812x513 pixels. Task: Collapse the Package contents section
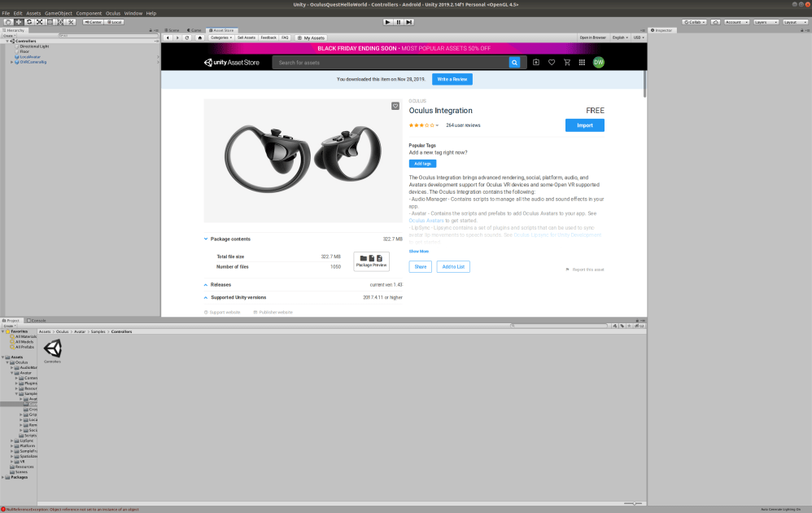point(206,239)
